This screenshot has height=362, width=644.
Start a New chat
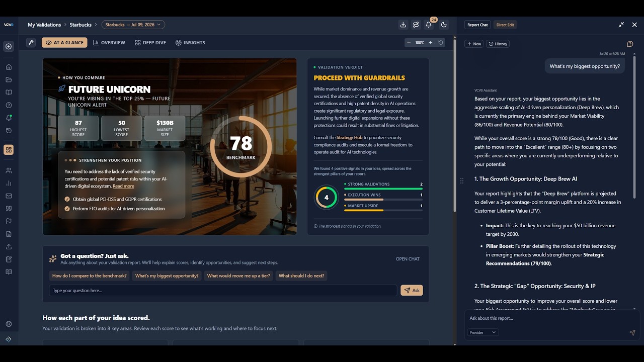point(474,44)
